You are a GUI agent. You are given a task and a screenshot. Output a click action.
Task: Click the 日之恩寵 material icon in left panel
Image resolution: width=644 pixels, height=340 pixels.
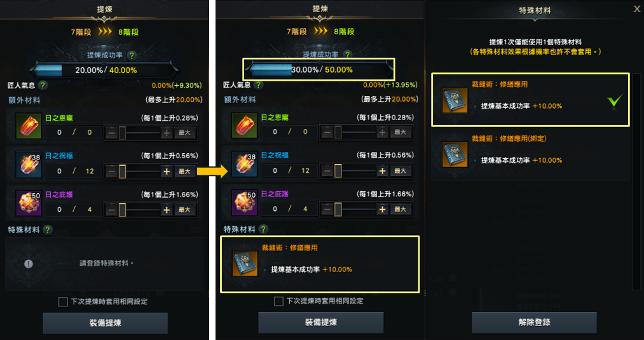[x=29, y=126]
